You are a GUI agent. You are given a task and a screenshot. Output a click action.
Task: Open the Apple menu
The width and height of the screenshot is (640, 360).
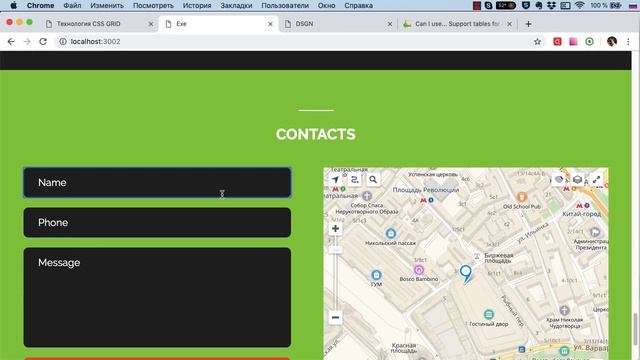13,6
